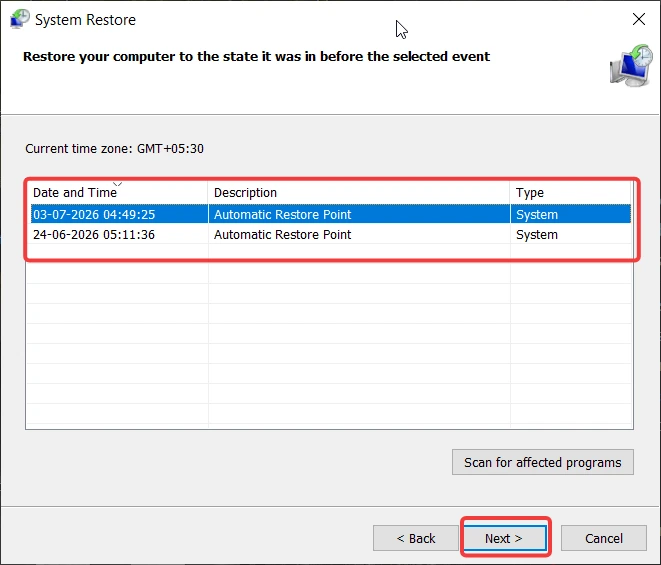Click Scan for affected programs
The image size is (661, 565).
coord(543,462)
